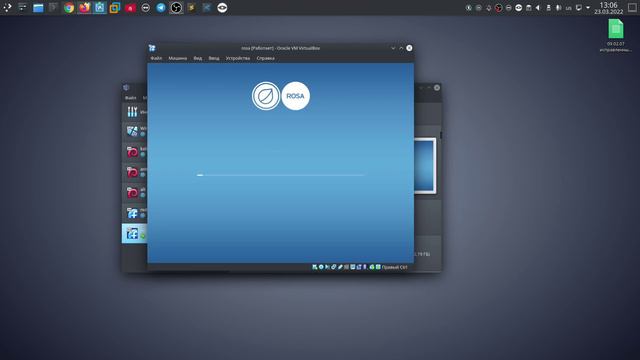The image size is (640, 360).
Task: Open the volume control in system tray
Action: (538, 7)
